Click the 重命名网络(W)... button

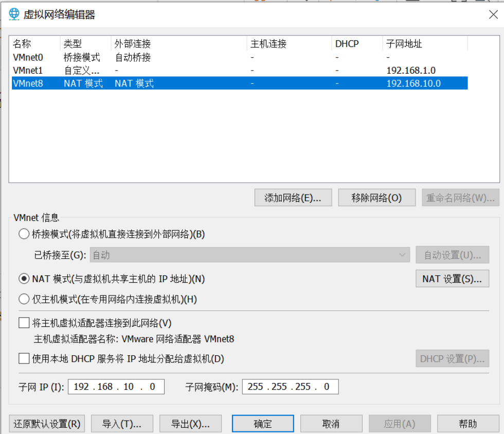click(460, 198)
